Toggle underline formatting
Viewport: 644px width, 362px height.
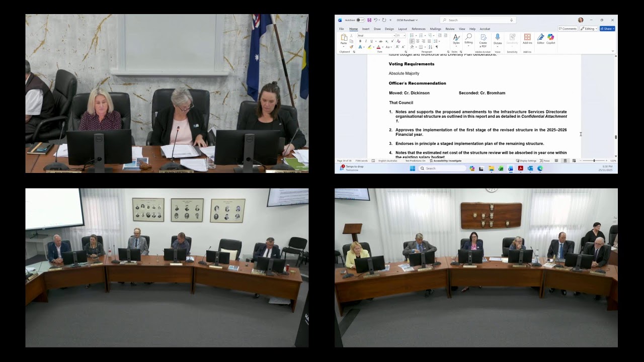point(371,41)
